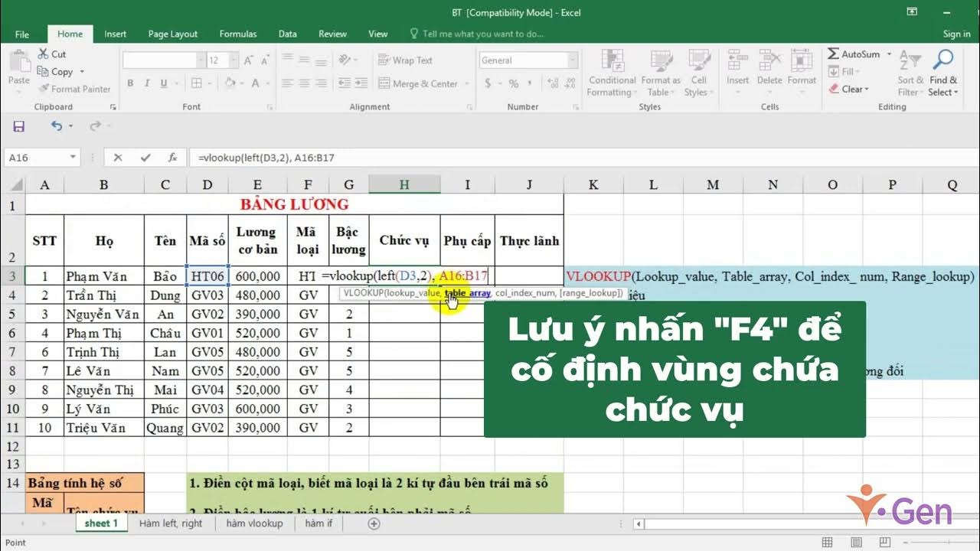Viewport: 980px width, 551px height.
Task: Click the Cut scissors icon
Action: [43, 54]
